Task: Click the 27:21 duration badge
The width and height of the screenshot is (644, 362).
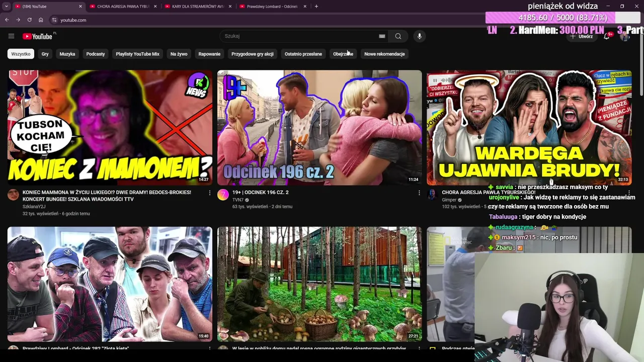Action: [x=413, y=336]
